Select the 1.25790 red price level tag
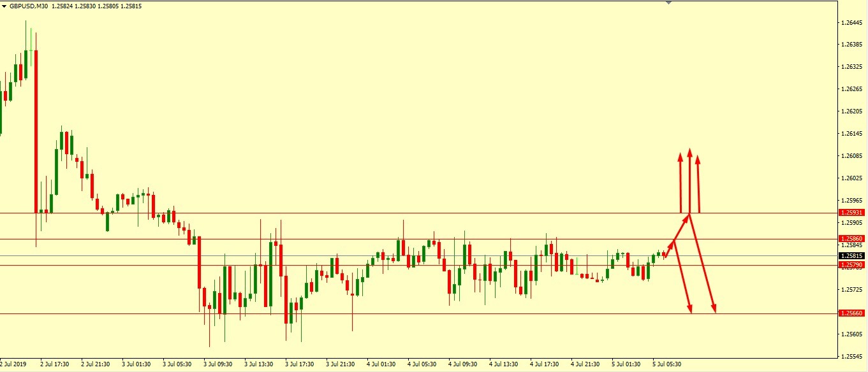Image resolution: width=868 pixels, height=372 pixels. tap(851, 265)
